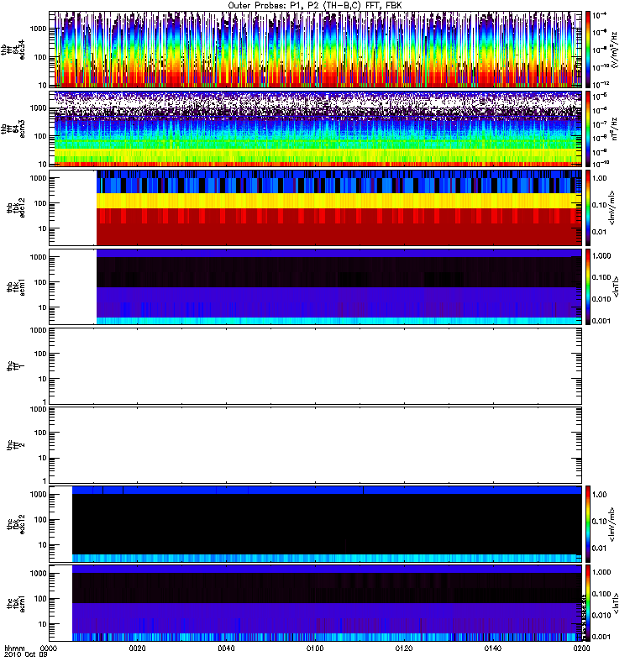This screenshot has height=672, width=630.
Task: Click the thb fbk edc12 filter bank panel
Action: (x=316, y=207)
